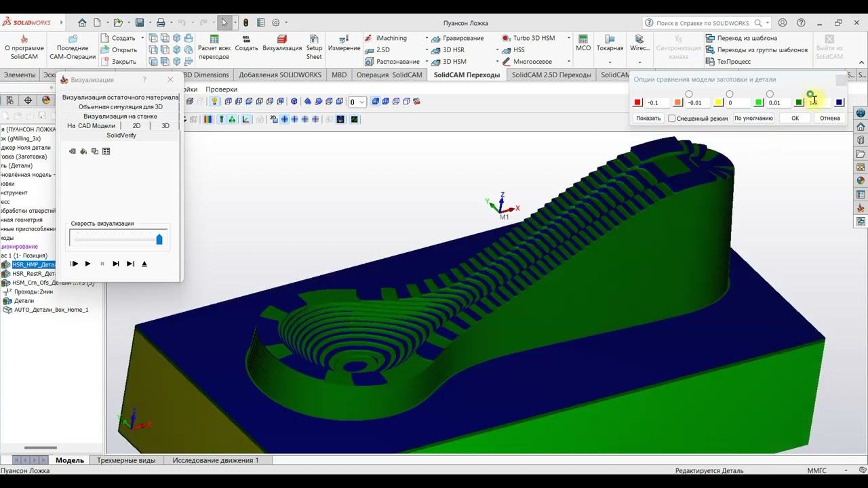Open О программе SolidCAM
Viewport: 868px width, 488px height.
(24, 47)
